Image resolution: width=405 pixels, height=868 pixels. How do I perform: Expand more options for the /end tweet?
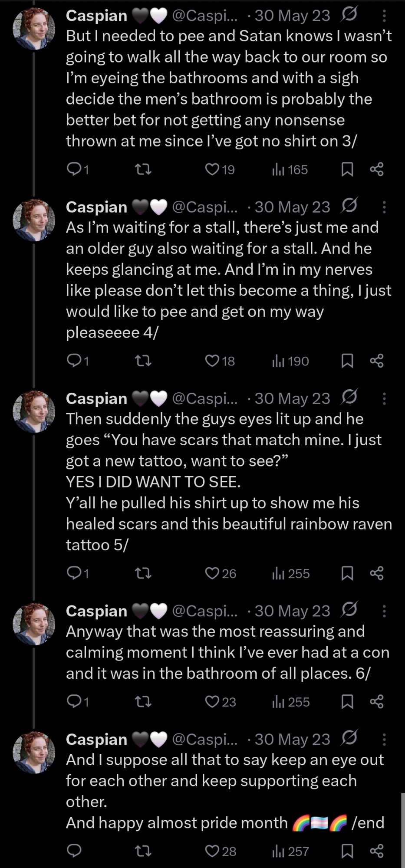coord(384,740)
